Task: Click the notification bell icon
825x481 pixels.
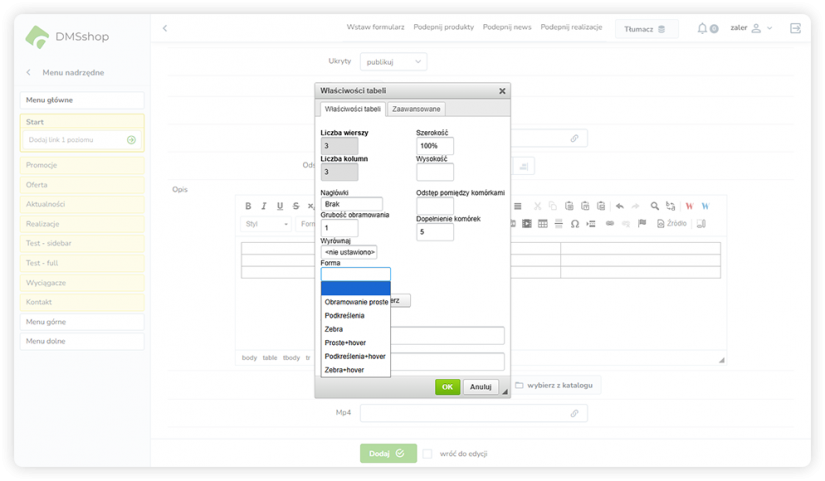Action: [x=703, y=28]
